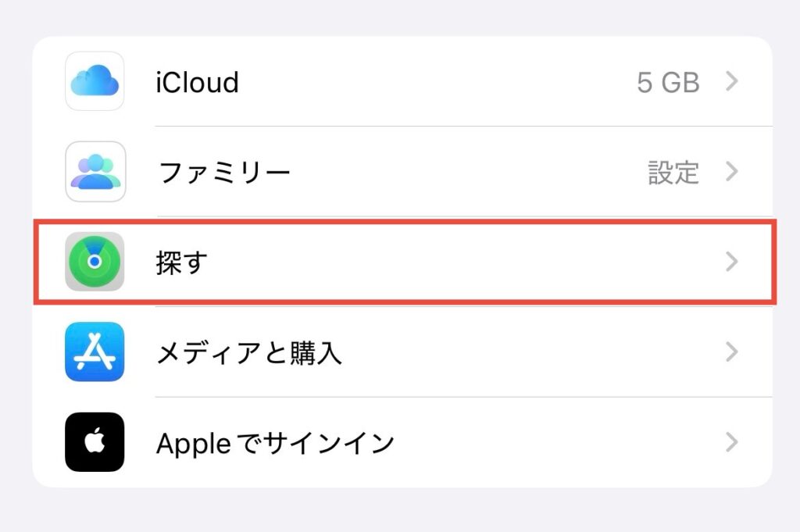The image size is (800, 532).
Task: Tap the green Find My radar icon
Action: [x=95, y=262]
